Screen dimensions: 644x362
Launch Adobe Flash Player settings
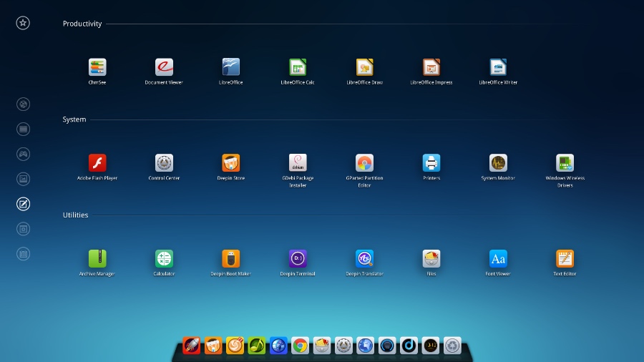(x=97, y=163)
